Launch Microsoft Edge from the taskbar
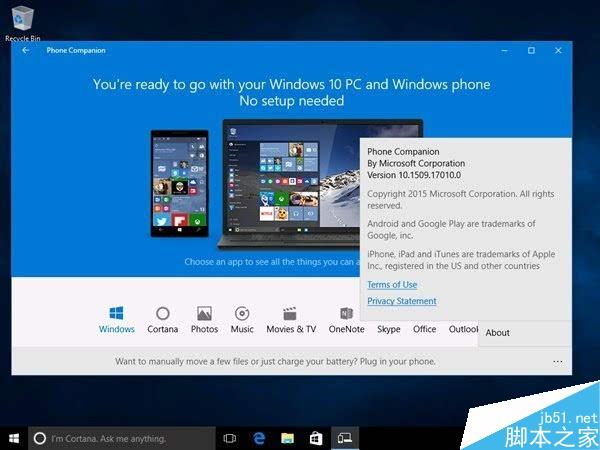Screen dimensions: 600x450 pos(259,439)
